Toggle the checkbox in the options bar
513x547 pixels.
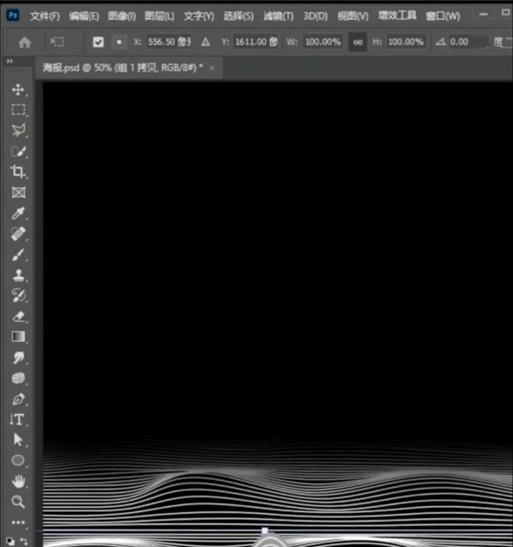pos(98,42)
